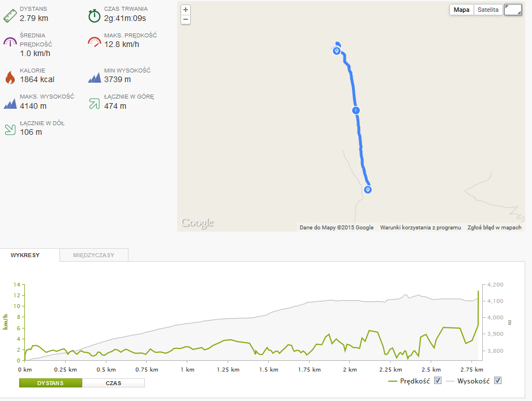Click the min altitude mountain icon
The height and width of the screenshot is (401, 532).
(95, 78)
